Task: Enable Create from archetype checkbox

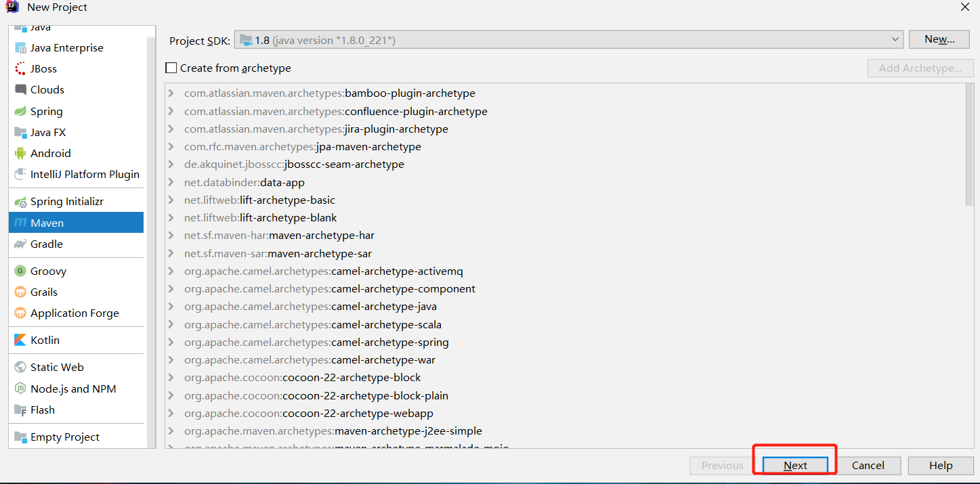Action: coord(171,68)
